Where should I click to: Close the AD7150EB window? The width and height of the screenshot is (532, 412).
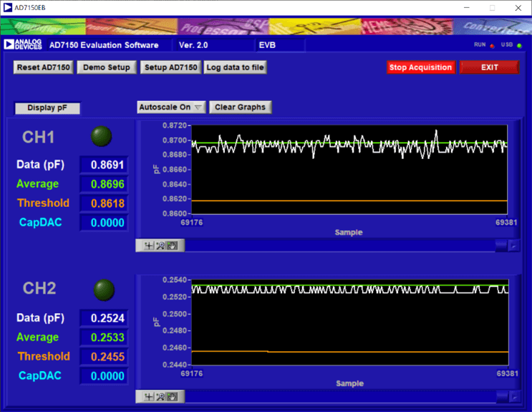coord(518,8)
